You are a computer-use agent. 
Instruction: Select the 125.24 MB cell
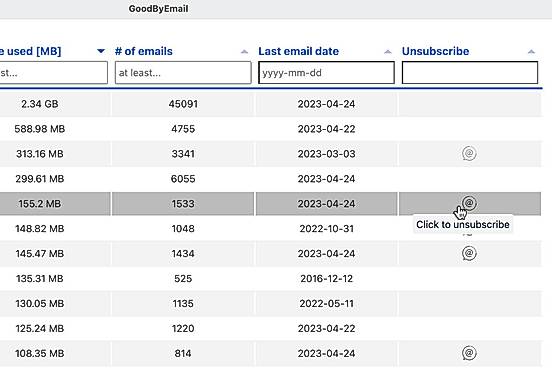[x=55, y=329]
